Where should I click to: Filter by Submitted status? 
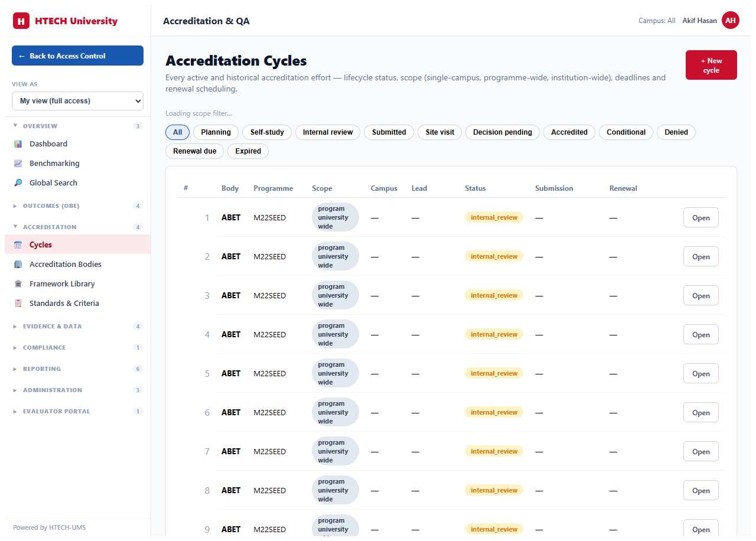(389, 132)
